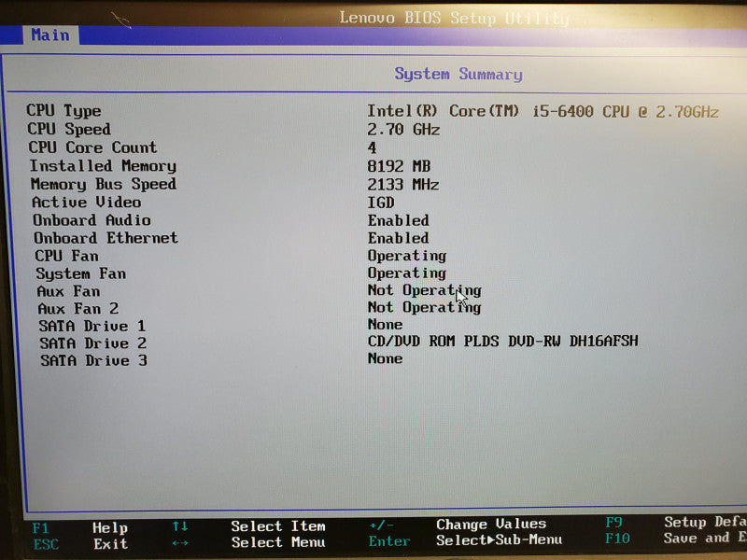Click the SATA Drive 3 None value
The height and width of the screenshot is (560, 747).
[386, 358]
